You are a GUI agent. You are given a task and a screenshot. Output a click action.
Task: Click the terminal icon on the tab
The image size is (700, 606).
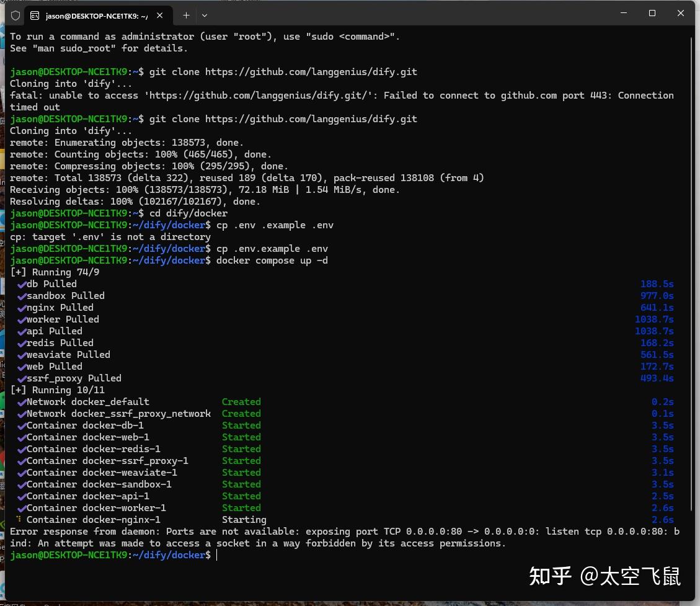point(35,16)
